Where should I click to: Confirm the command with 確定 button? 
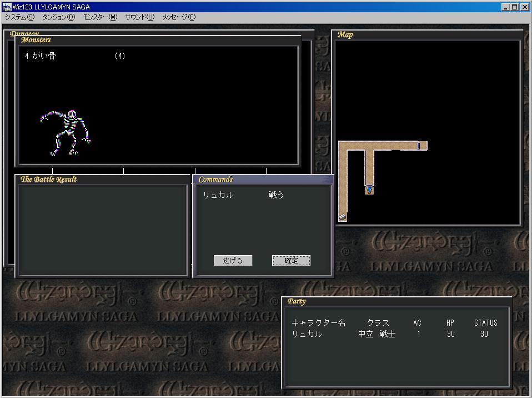[291, 261]
